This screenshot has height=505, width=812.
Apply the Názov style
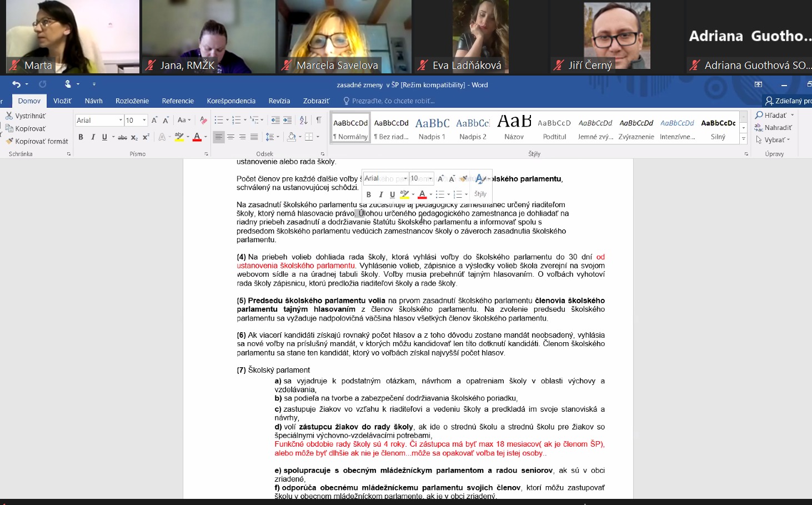pyautogui.click(x=514, y=128)
